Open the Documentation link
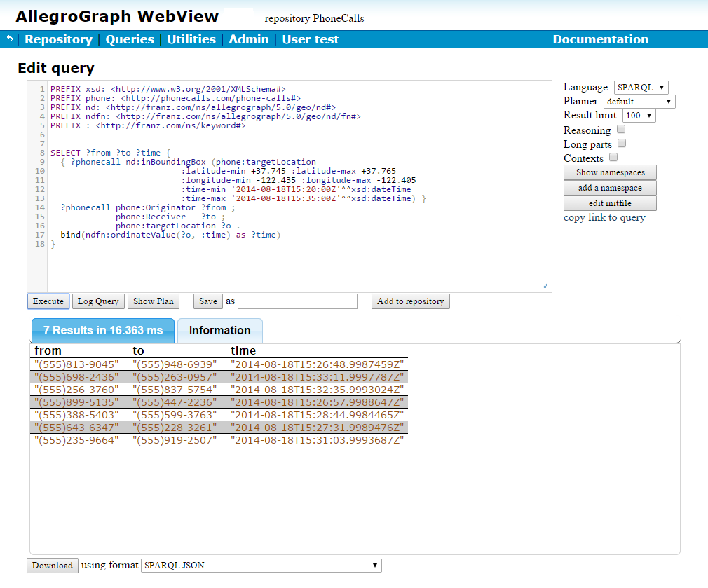The height and width of the screenshot is (588, 708). (x=600, y=39)
